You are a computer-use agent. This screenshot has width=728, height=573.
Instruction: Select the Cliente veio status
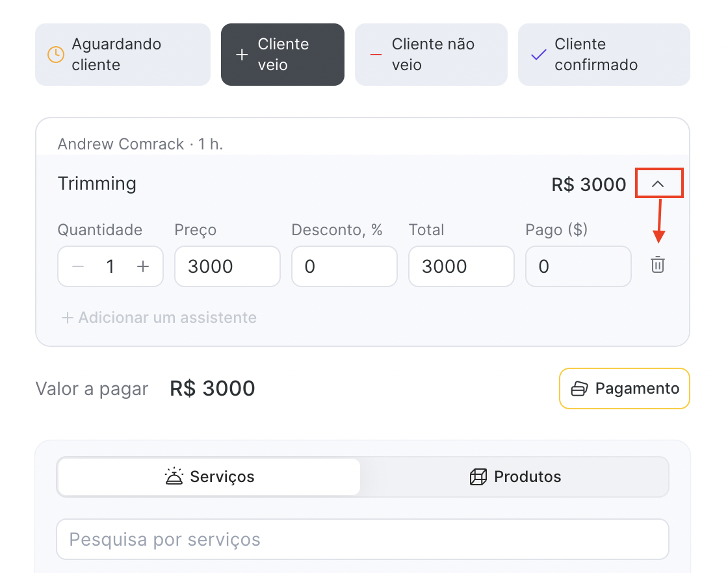pyautogui.click(x=283, y=55)
